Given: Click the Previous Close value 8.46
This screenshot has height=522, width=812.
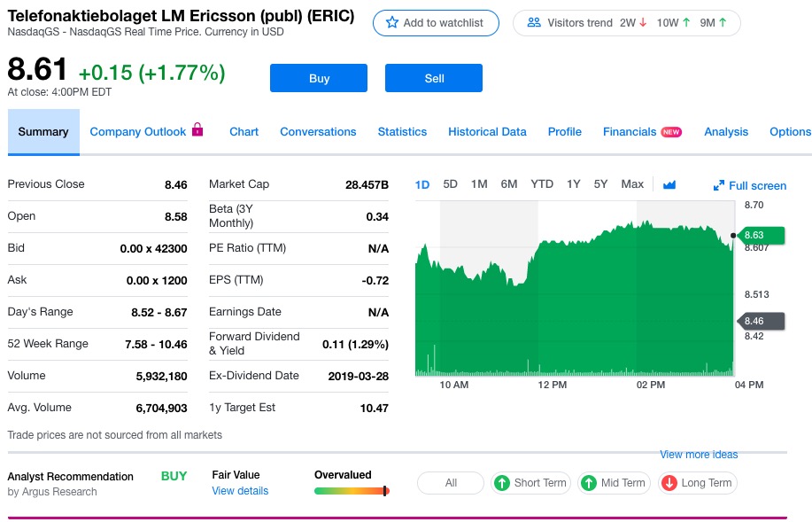Looking at the screenshot, I should (x=176, y=185).
